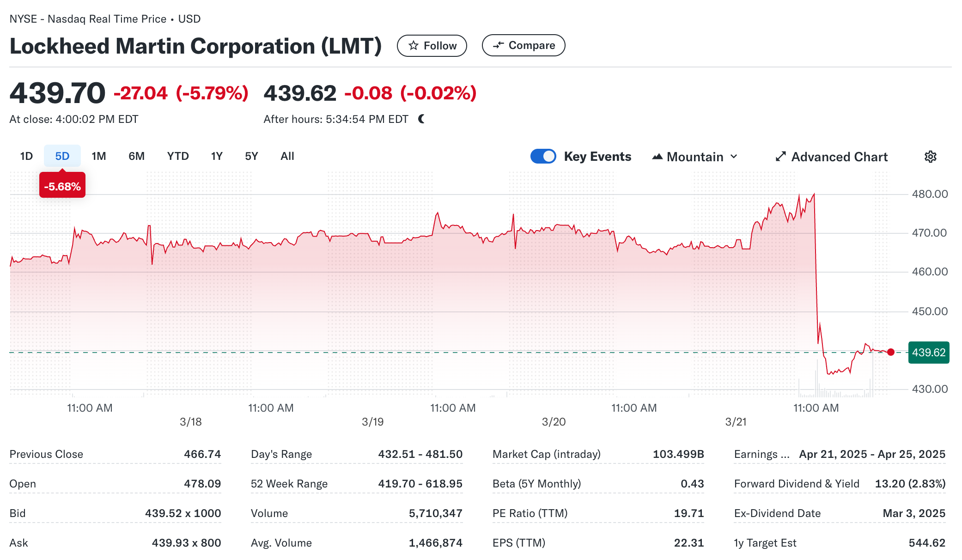Screen dimensions: 962x560
Task: Click the green 439.62 price label
Action: pyautogui.click(x=928, y=353)
